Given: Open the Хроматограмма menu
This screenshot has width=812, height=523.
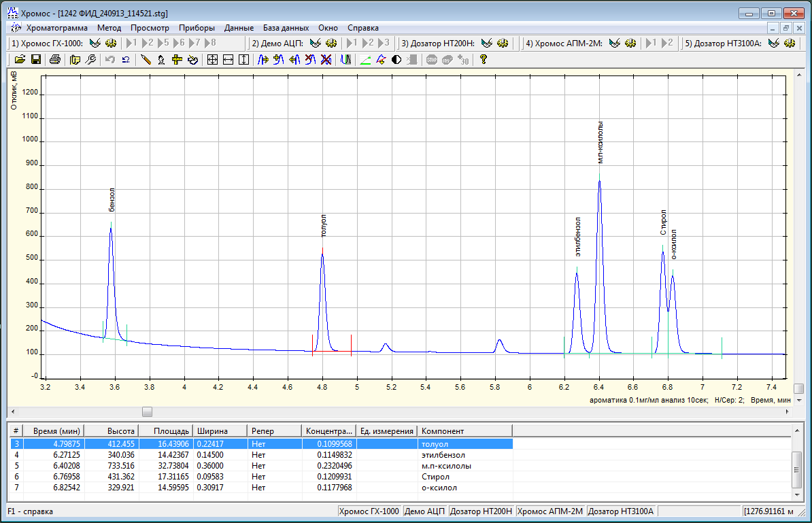Looking at the screenshot, I should point(56,28).
